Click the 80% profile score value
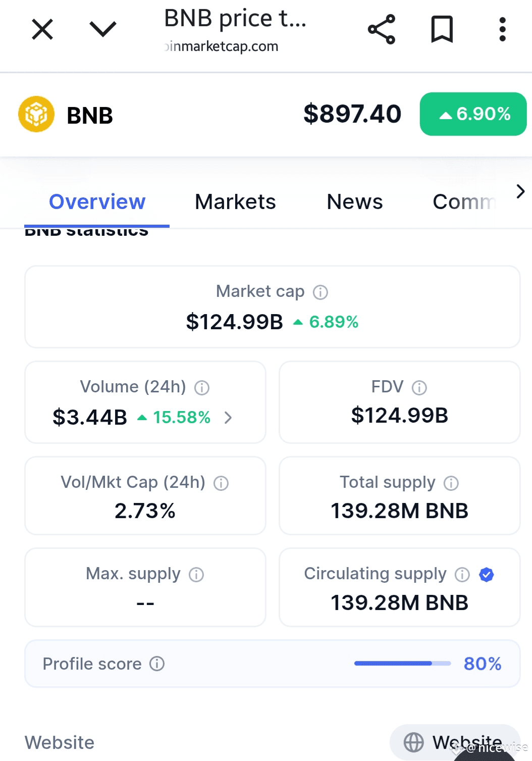 (x=483, y=664)
